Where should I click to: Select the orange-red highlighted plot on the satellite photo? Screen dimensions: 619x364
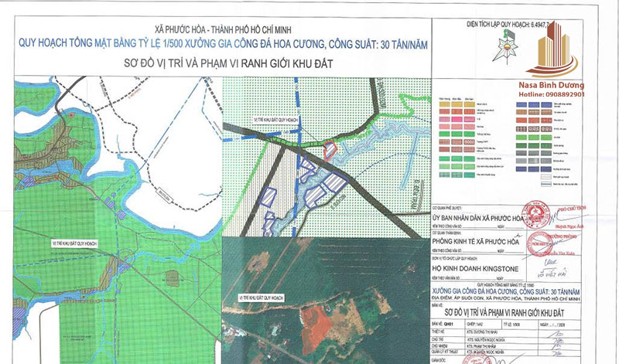(315, 329)
